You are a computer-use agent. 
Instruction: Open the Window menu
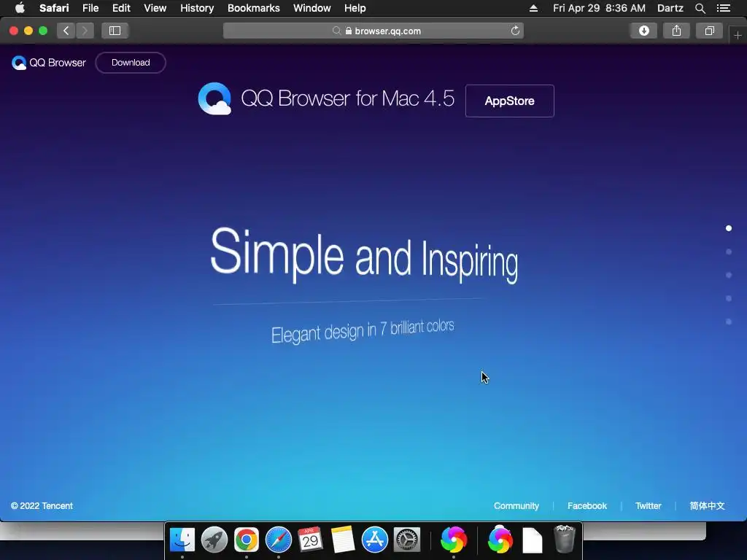pos(312,8)
